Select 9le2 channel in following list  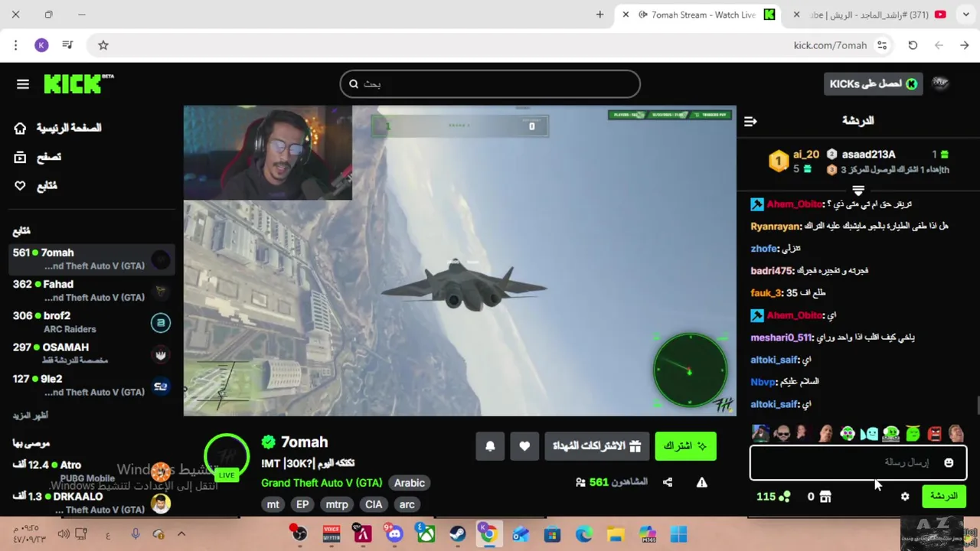coord(92,384)
